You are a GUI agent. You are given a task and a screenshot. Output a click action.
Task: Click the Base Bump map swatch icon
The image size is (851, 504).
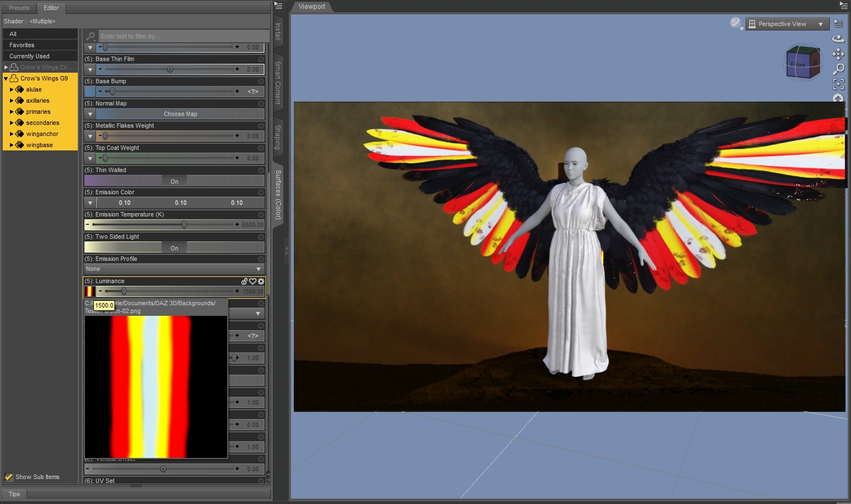[x=89, y=92]
